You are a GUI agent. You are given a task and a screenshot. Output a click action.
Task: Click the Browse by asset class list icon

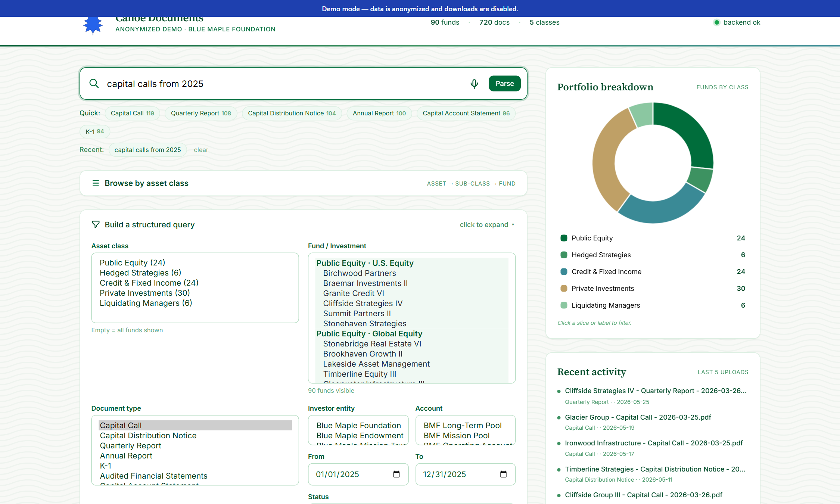(x=96, y=183)
